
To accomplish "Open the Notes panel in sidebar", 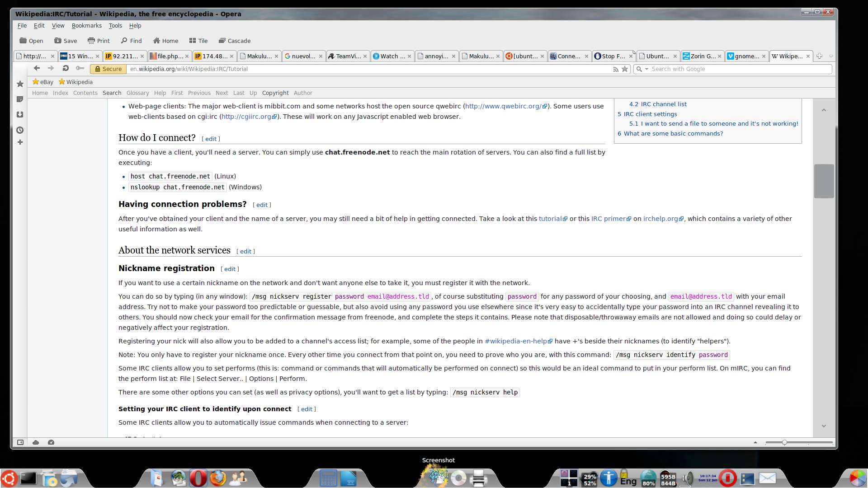I will pos(20,99).
